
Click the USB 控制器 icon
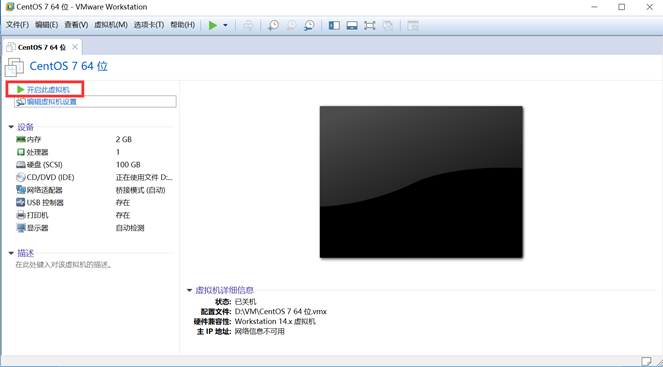pyautogui.click(x=21, y=203)
